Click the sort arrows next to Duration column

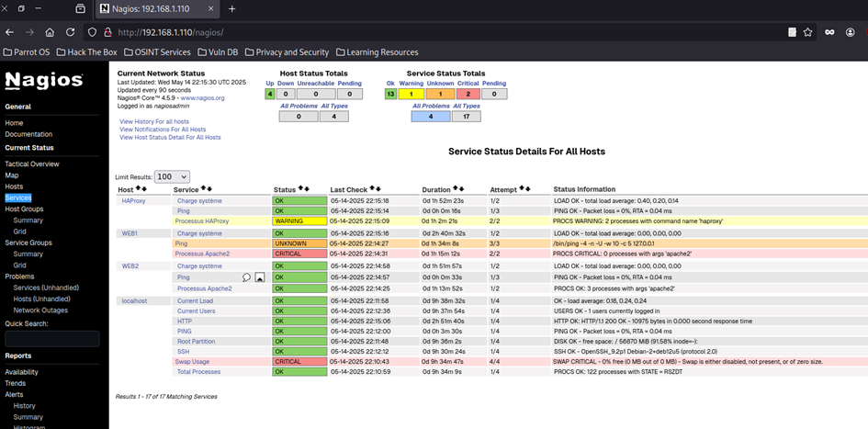(460, 189)
